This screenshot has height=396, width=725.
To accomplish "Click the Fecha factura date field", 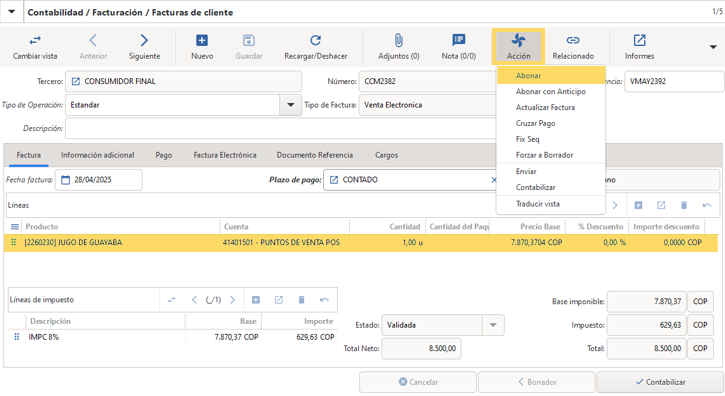I will [99, 180].
